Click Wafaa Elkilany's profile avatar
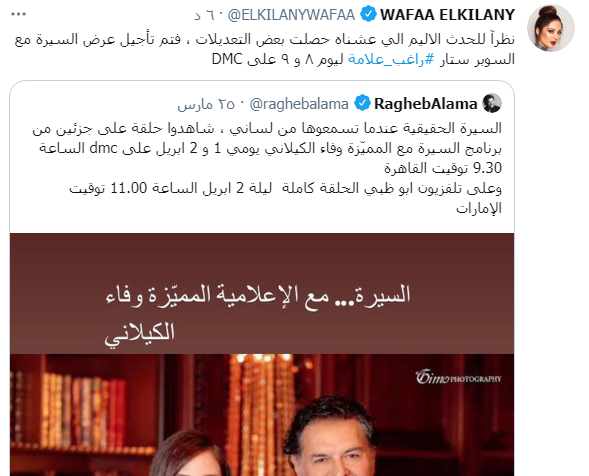Image resolution: width=589 pixels, height=476 pixels. point(550,28)
